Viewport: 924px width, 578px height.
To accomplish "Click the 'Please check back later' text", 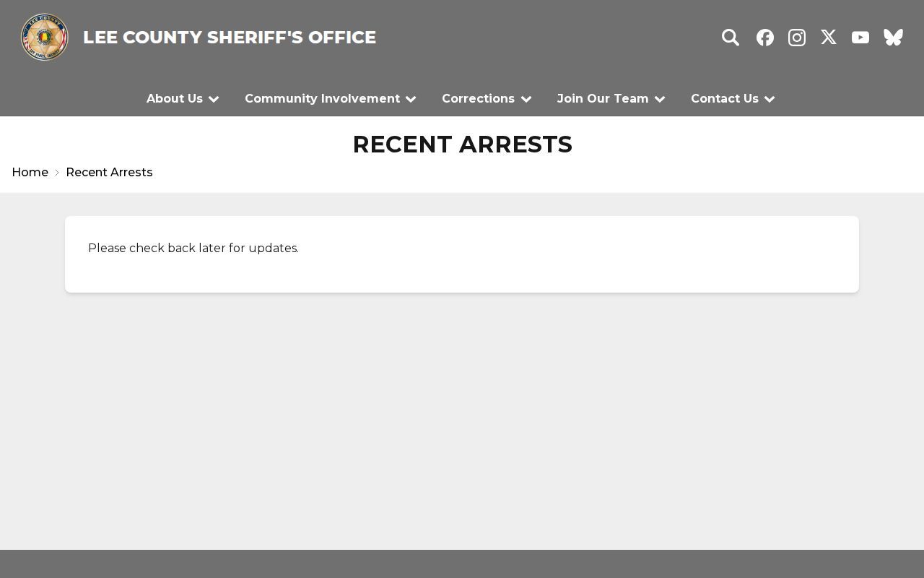I will pos(193,248).
